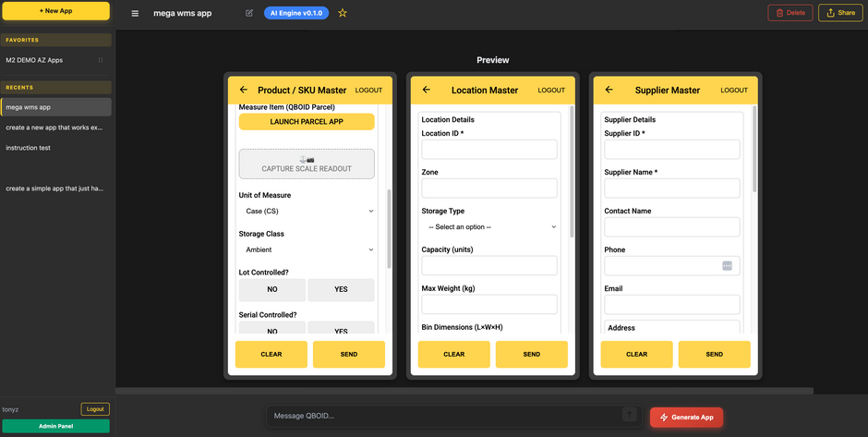This screenshot has width=868, height=437.
Task: Click the horizontal preview scrollbar
Action: click(464, 391)
